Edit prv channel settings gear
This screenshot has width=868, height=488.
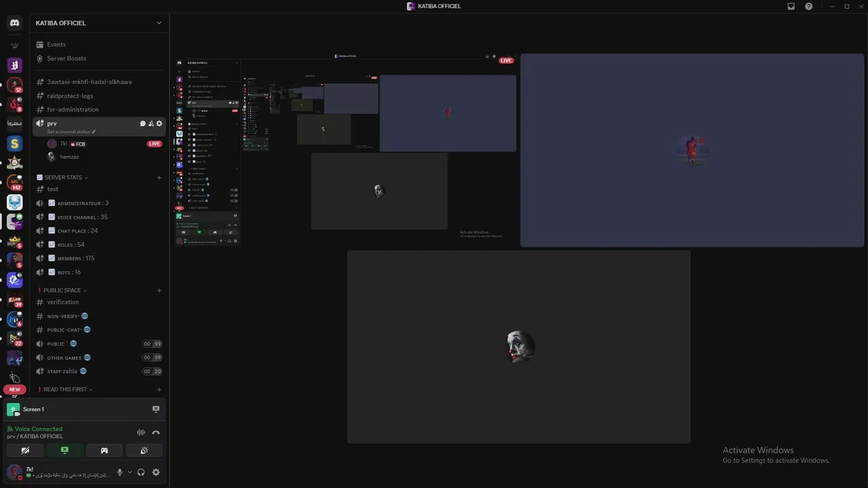[159, 123]
